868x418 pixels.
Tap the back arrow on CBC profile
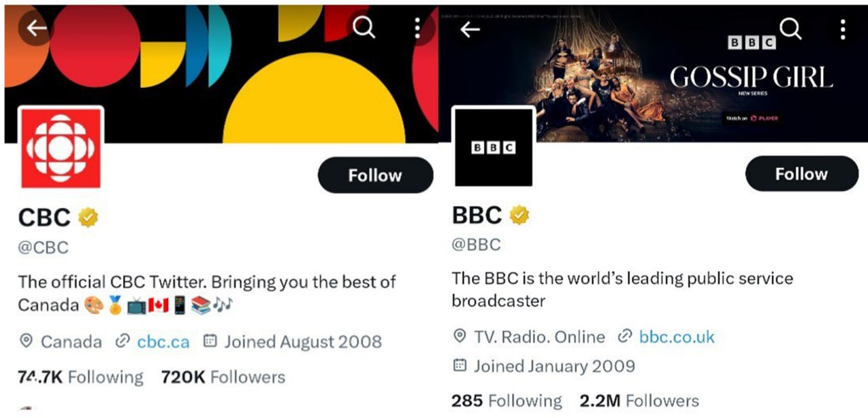36,28
